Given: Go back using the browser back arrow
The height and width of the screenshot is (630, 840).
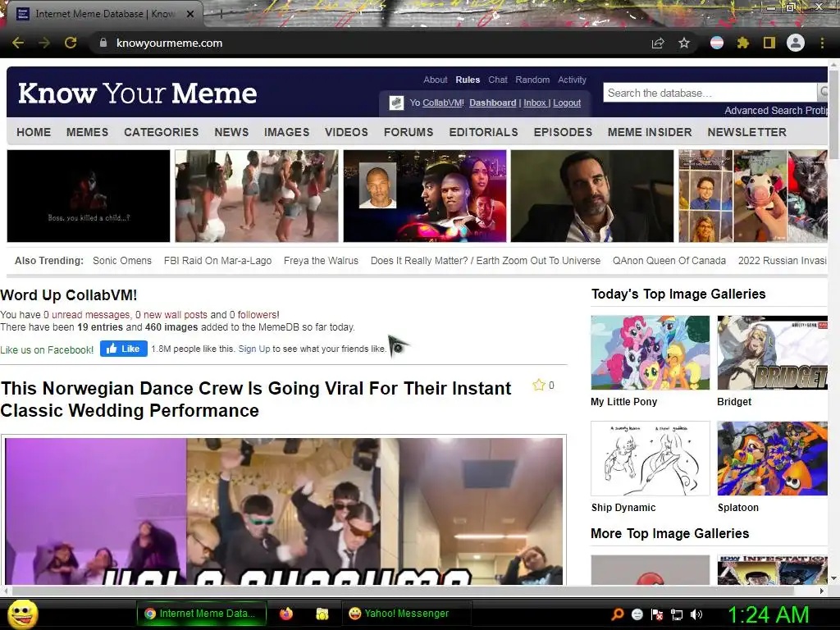Looking at the screenshot, I should pyautogui.click(x=18, y=43).
